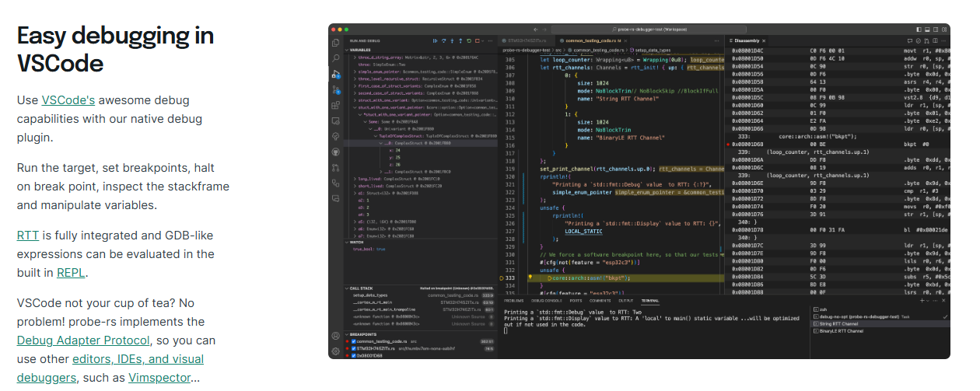
Task: Click the Continue debug button
Action: point(436,40)
